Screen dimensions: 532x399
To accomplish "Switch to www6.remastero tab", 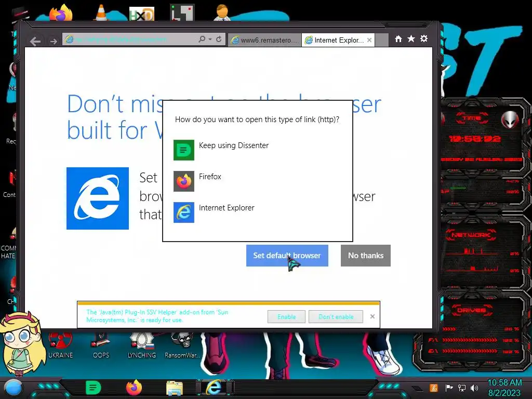I will [x=264, y=40].
